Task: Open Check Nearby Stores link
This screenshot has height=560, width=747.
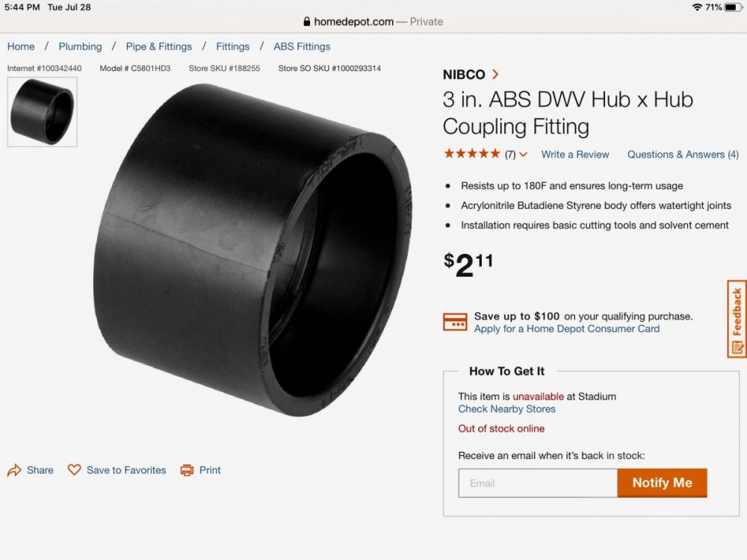Action: (506, 409)
